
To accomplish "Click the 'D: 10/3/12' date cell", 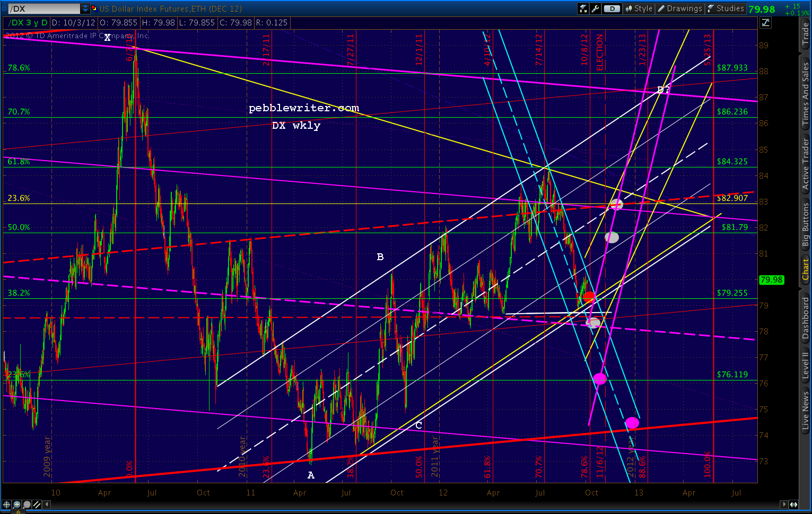I will pos(73,23).
